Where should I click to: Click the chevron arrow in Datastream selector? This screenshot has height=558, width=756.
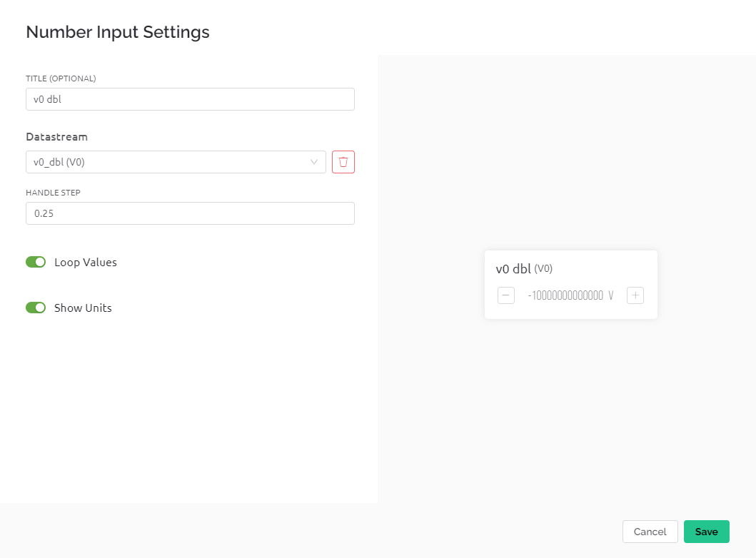[x=314, y=162]
